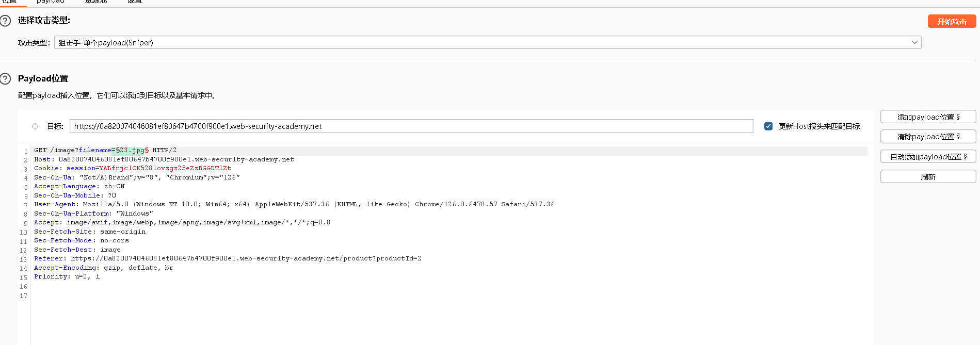Go to the 设置 tab
Image resolution: width=980 pixels, height=345 pixels.
(x=135, y=2)
